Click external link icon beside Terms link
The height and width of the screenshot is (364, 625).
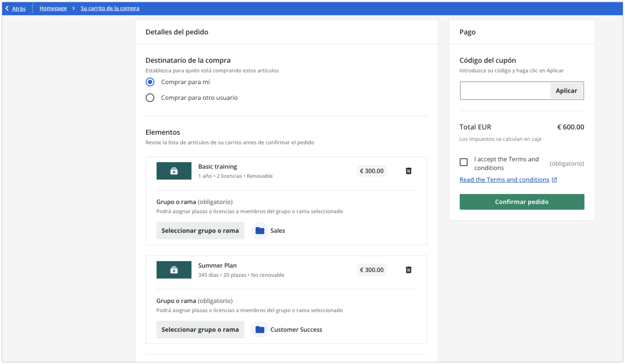554,180
